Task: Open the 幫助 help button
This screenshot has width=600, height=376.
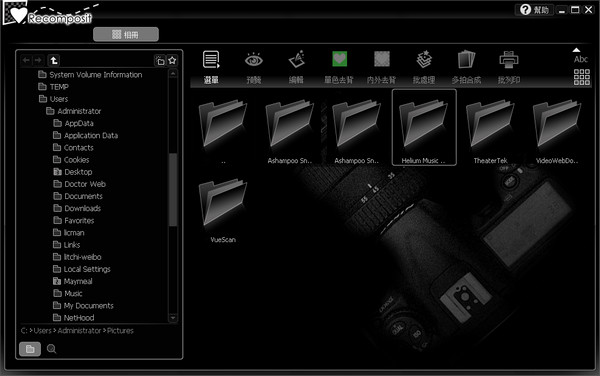Action: (x=534, y=10)
